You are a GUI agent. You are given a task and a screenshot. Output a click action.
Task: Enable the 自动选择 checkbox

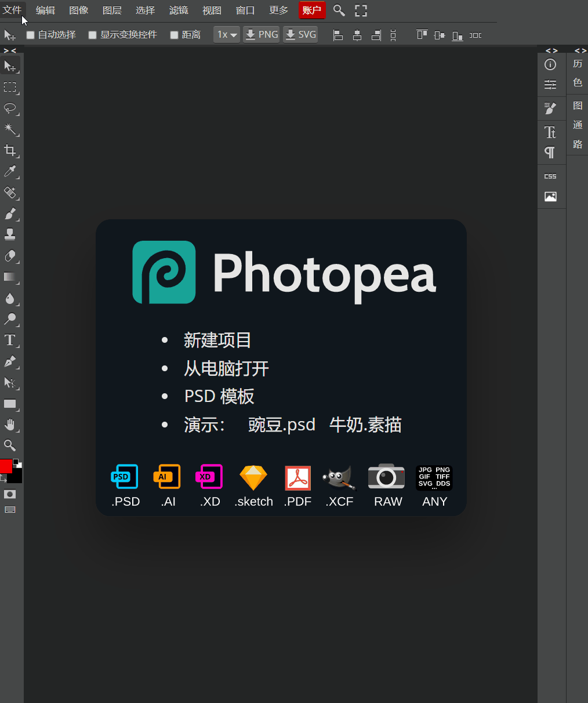[x=31, y=35]
